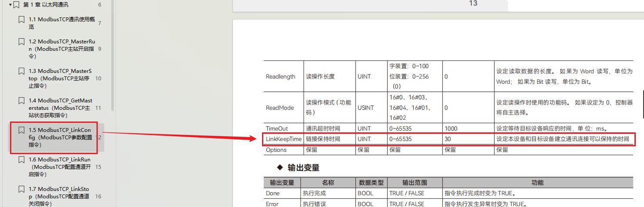This screenshot has height=207, width=644.
Task: Click the bookmark icon for 1.1 ModbusTCP通讯使用概览
Action: pos(21,20)
